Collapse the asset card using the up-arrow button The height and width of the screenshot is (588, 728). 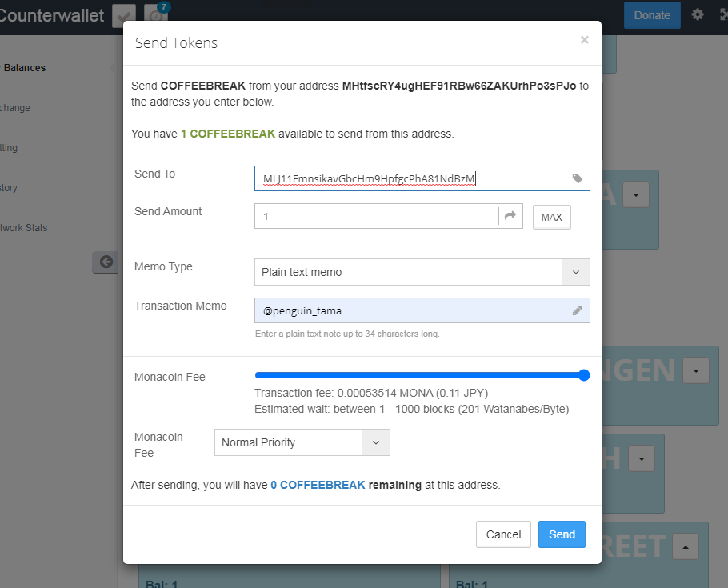pyautogui.click(x=685, y=547)
